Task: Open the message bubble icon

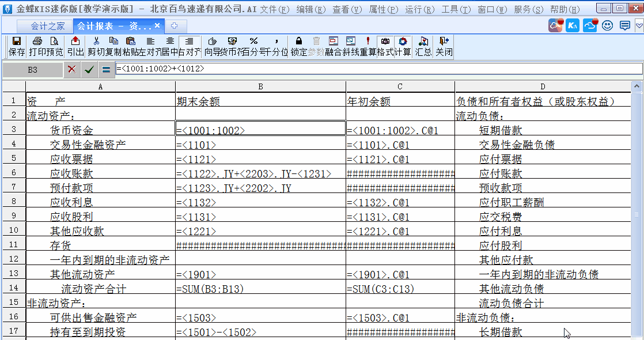Action: pyautogui.click(x=624, y=26)
